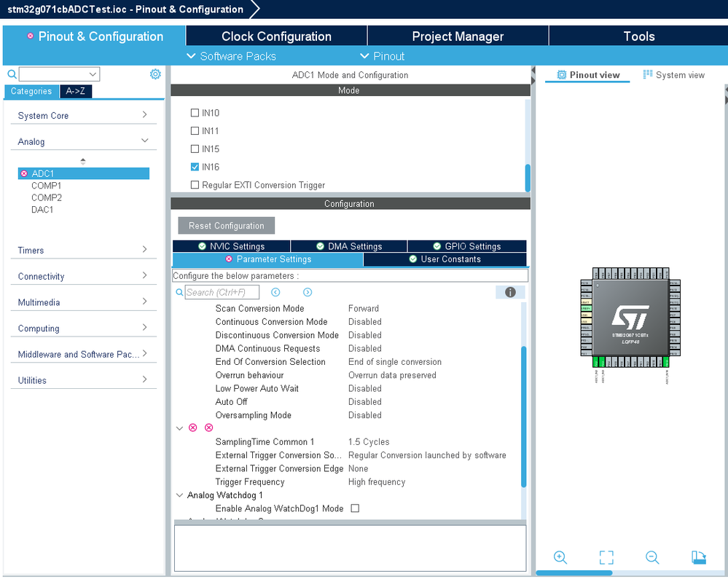
Task: Enable Analog WatchDog1 Mode checkbox
Action: pyautogui.click(x=355, y=508)
